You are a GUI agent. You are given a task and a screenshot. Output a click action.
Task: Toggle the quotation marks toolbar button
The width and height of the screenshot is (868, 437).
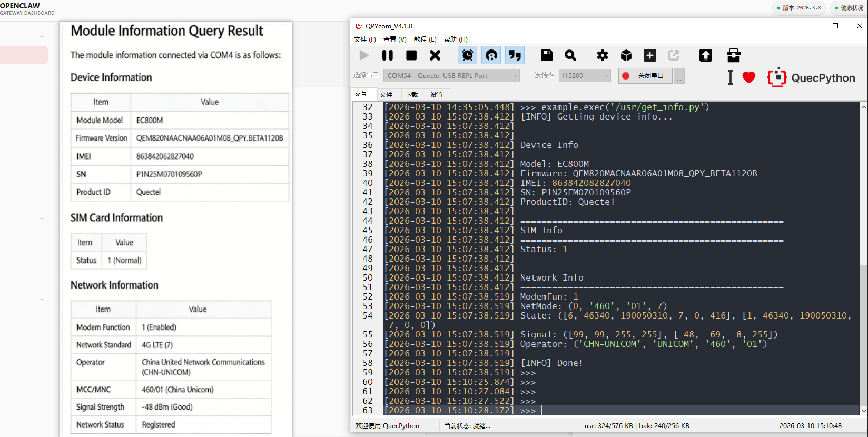515,55
